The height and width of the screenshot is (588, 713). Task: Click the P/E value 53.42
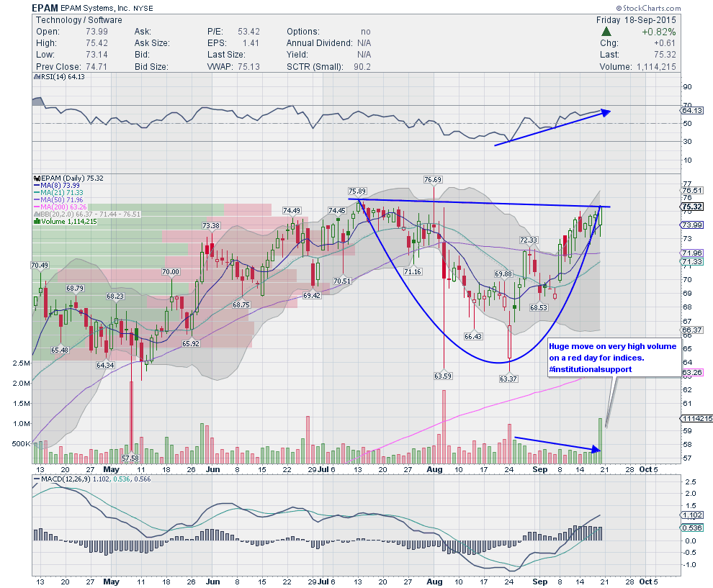248,32
